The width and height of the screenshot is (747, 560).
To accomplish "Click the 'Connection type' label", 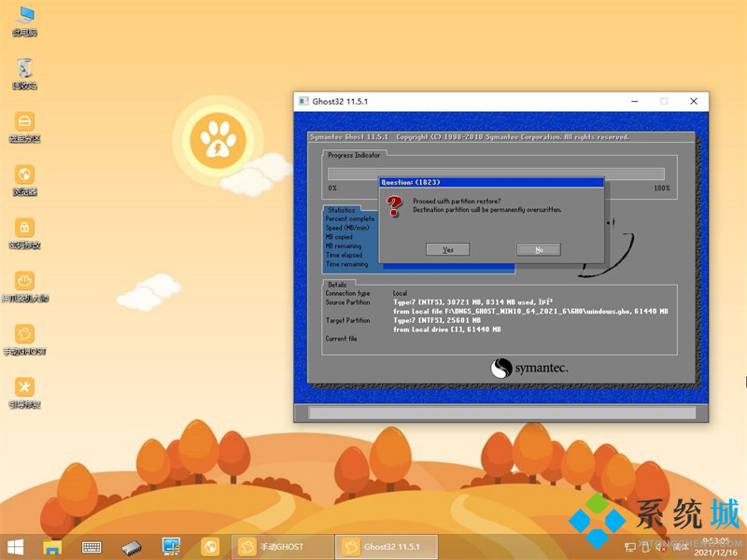I will click(x=347, y=293).
